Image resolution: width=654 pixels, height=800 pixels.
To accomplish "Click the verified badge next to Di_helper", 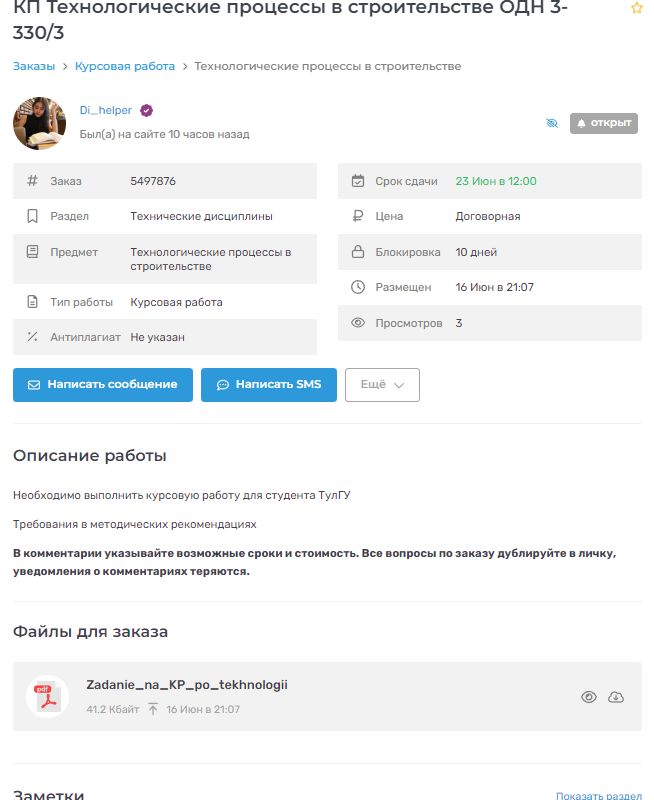I will tap(146, 111).
